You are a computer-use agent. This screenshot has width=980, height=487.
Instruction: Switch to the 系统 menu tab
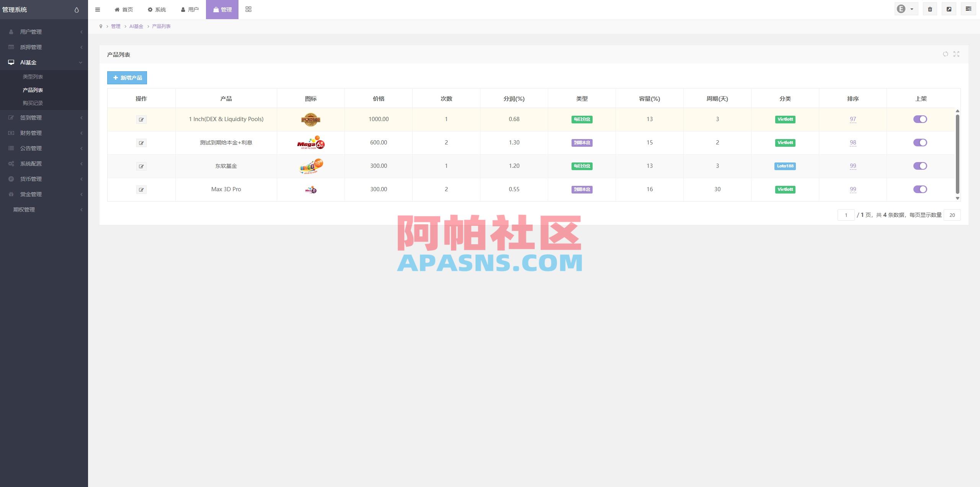coord(157,9)
